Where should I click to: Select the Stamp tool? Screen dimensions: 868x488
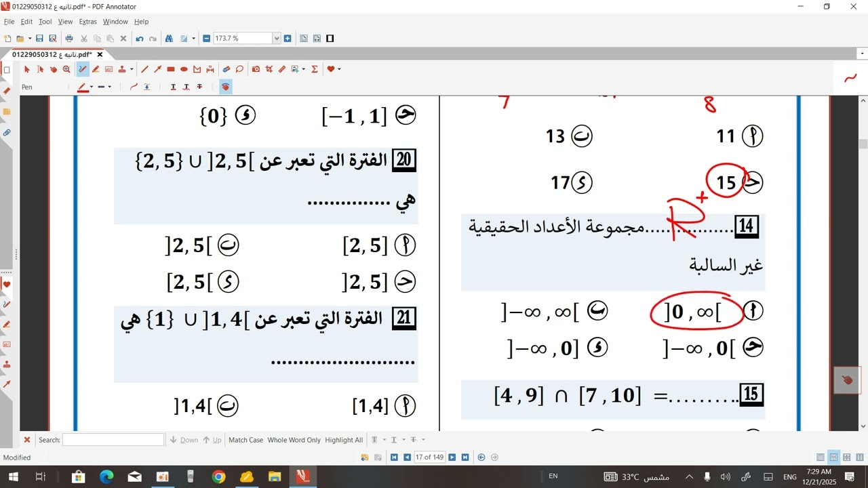click(x=122, y=69)
